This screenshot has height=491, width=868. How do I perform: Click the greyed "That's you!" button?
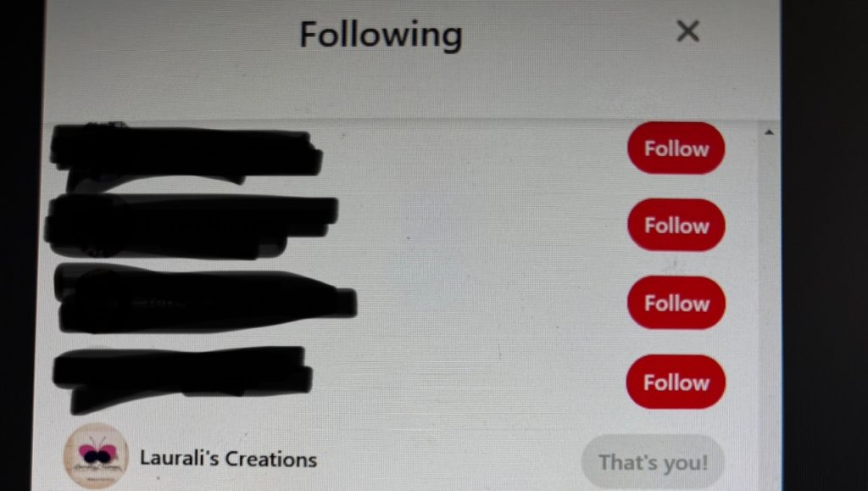[653, 462]
